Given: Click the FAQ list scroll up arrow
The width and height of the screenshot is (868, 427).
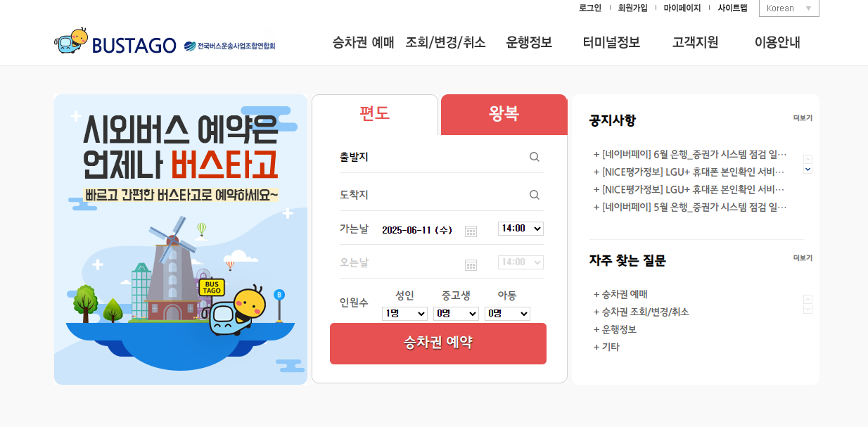Looking at the screenshot, I should (x=808, y=299).
